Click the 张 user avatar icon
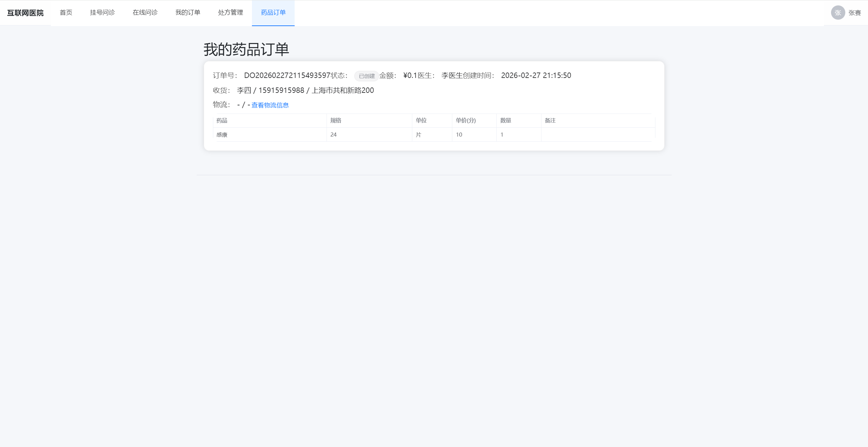The height and width of the screenshot is (447, 868). click(838, 13)
